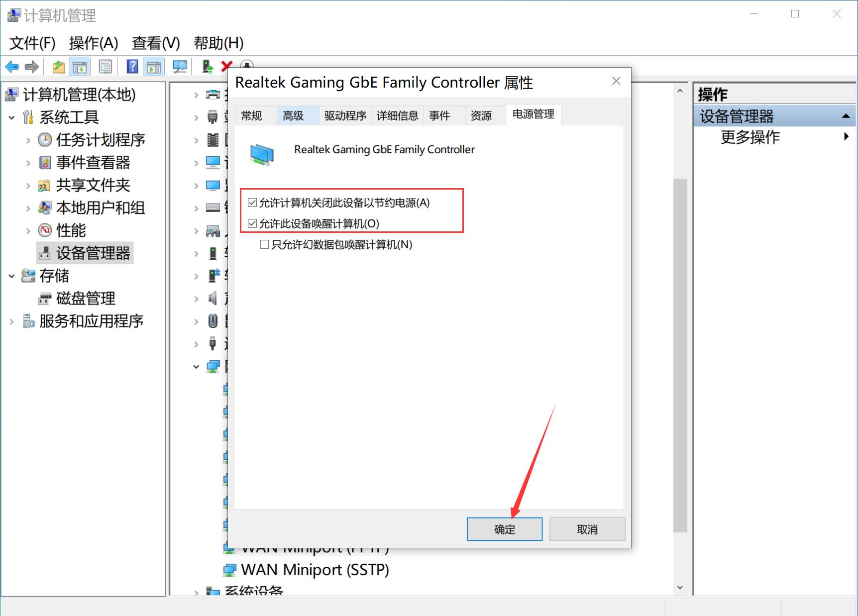This screenshot has width=858, height=616.
Task: Confirm with the 确定 button
Action: (505, 529)
